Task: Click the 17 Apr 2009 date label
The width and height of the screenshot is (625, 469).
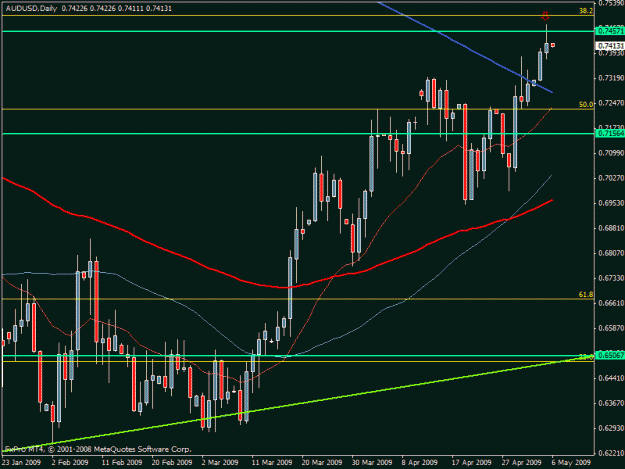Action: (472, 463)
